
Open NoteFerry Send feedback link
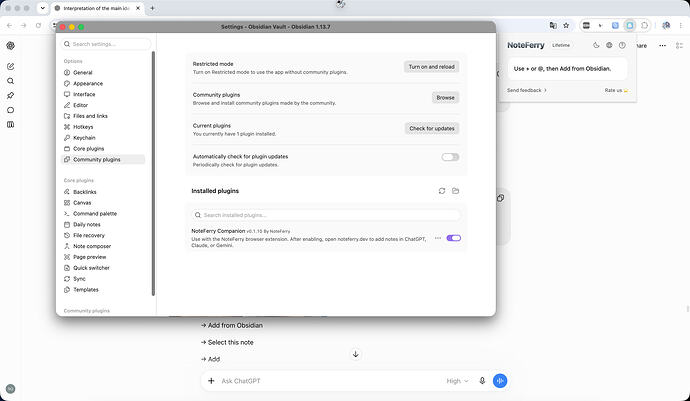[527, 90]
